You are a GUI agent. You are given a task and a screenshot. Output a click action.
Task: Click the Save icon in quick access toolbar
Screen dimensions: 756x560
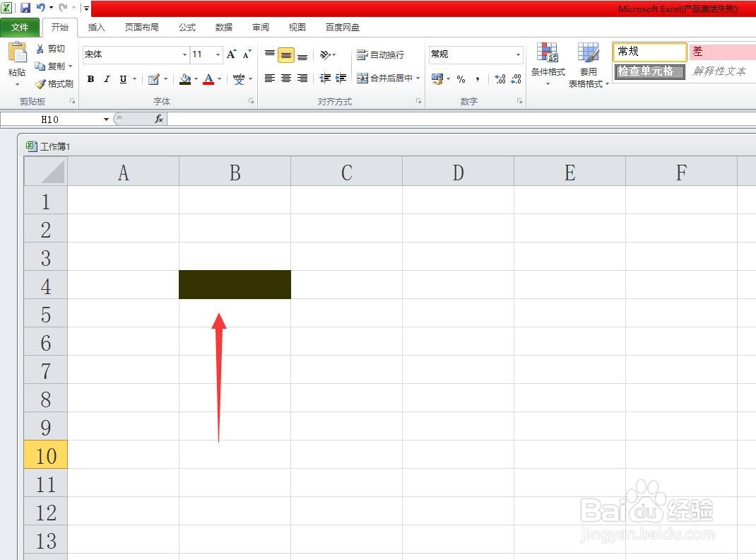click(25, 8)
